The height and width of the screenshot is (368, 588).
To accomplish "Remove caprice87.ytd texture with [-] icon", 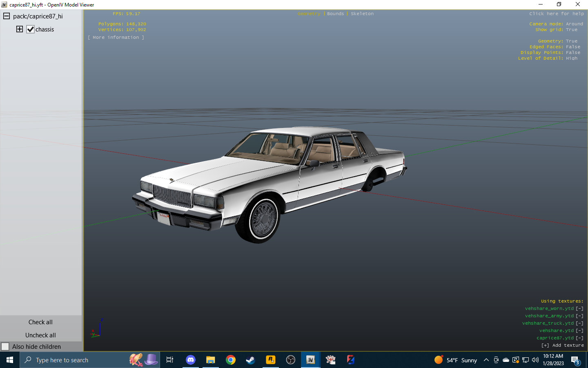I will click(579, 338).
